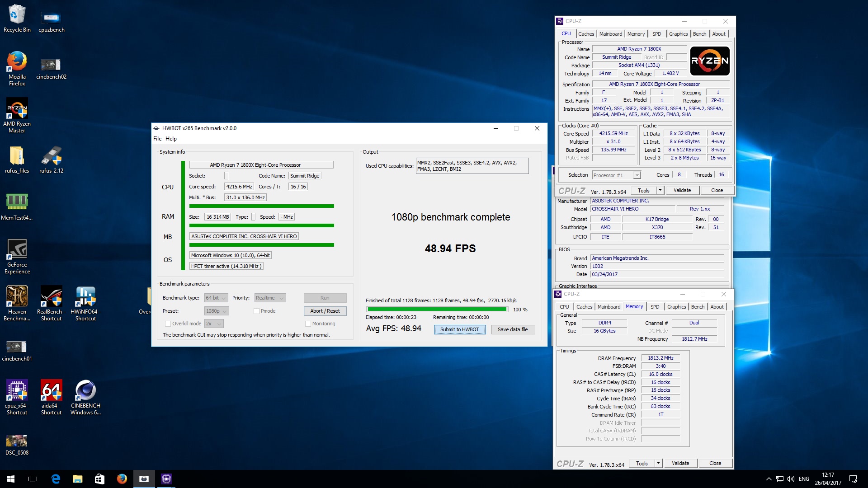Viewport: 868px width, 488px height.
Task: Open the Preset 1080p dropdown
Action: coord(217,311)
